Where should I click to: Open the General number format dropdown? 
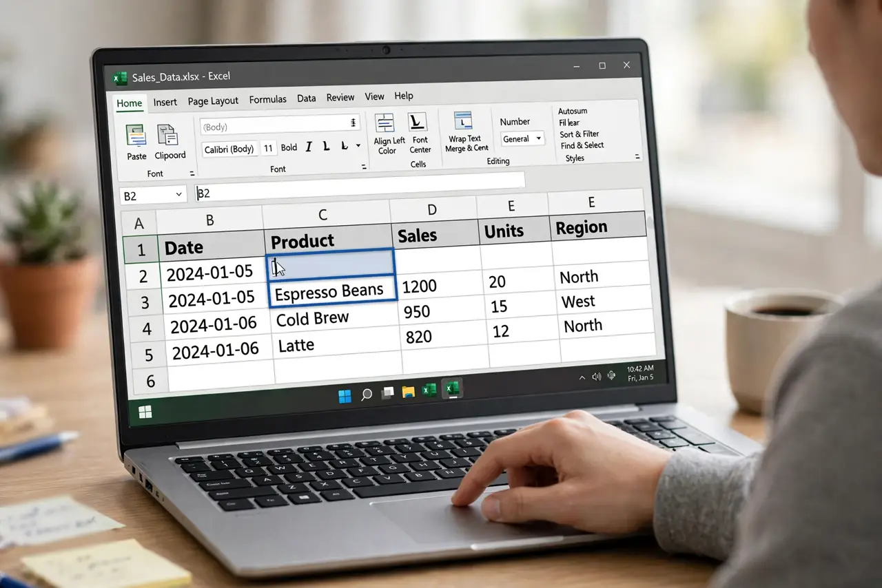522,138
